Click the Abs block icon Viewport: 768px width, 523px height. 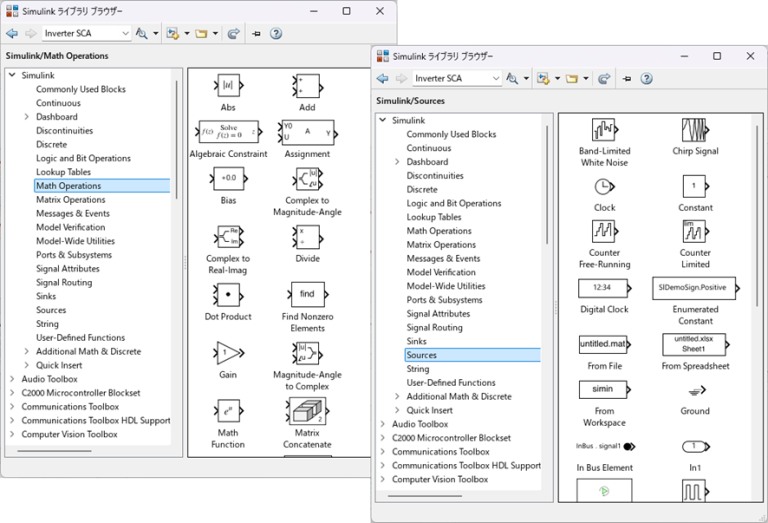pyautogui.click(x=227, y=86)
